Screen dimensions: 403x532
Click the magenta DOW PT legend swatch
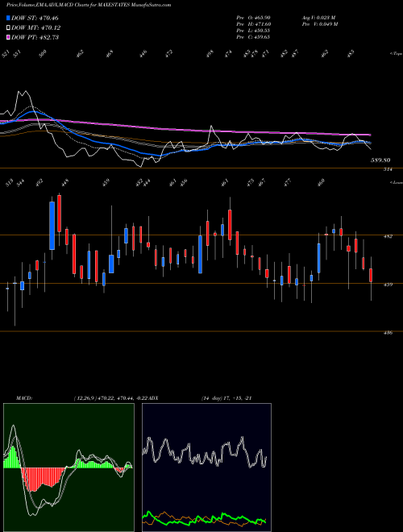click(9, 37)
